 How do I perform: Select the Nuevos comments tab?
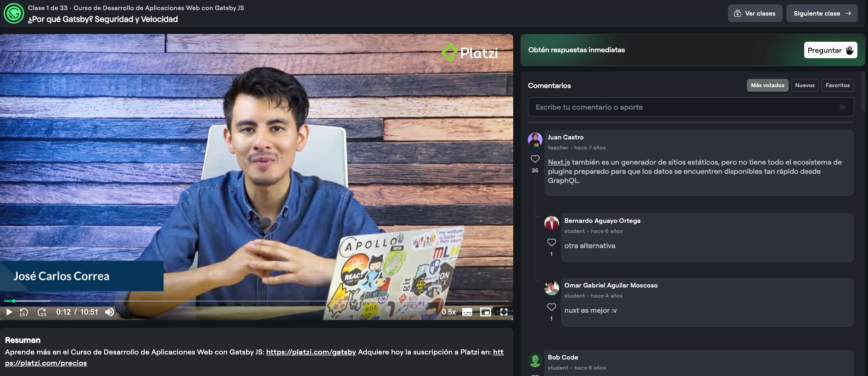point(805,85)
